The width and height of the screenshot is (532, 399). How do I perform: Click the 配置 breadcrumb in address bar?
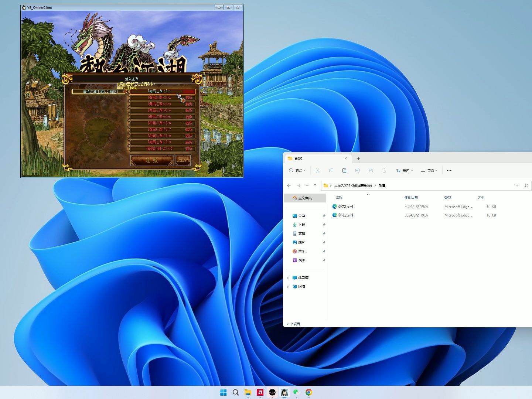click(x=382, y=185)
